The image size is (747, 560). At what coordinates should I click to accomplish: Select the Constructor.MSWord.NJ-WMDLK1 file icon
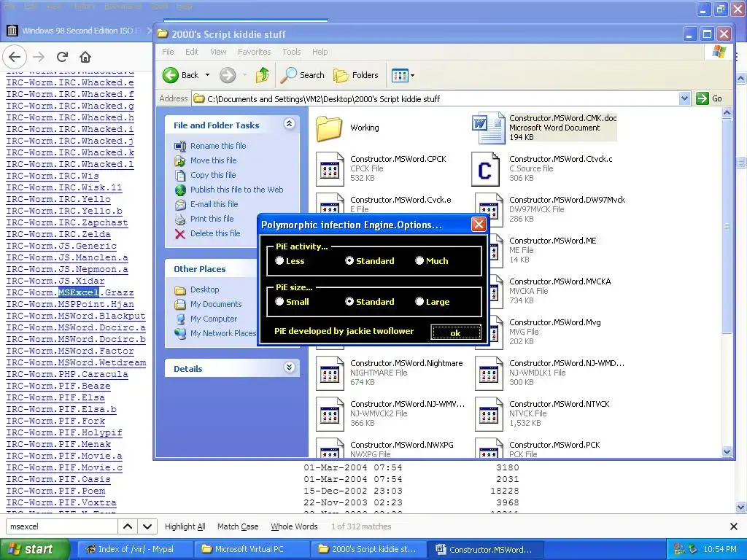[489, 373]
